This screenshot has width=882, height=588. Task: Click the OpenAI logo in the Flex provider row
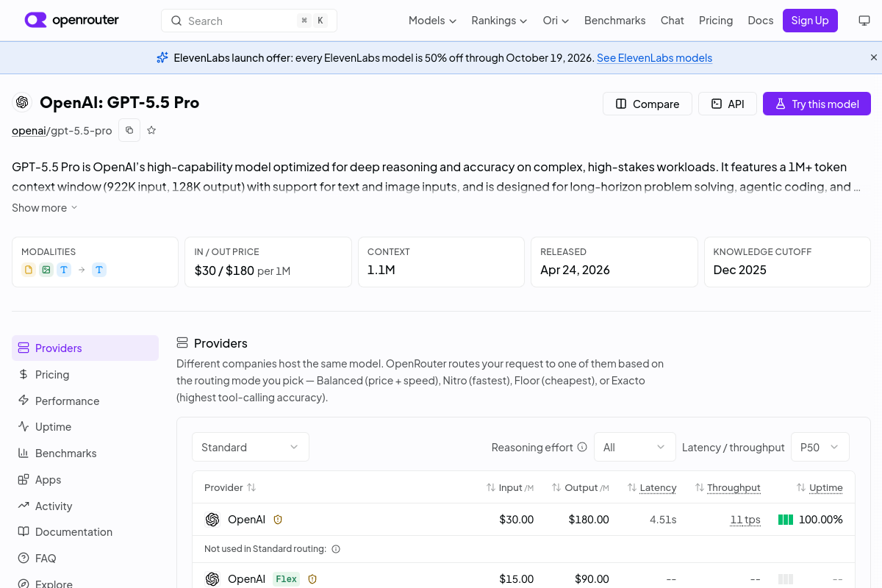coord(212,579)
